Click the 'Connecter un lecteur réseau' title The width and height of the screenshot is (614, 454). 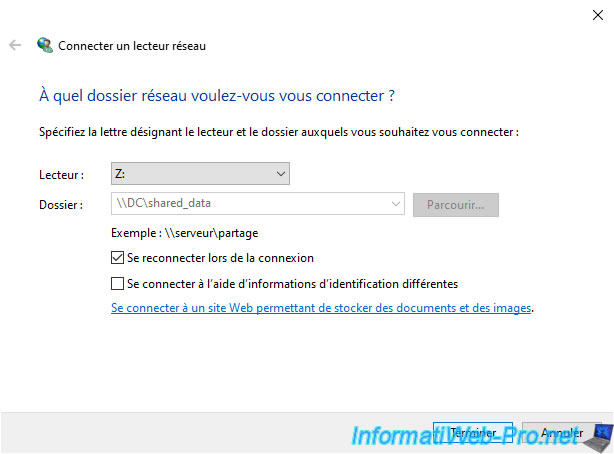click(x=132, y=46)
